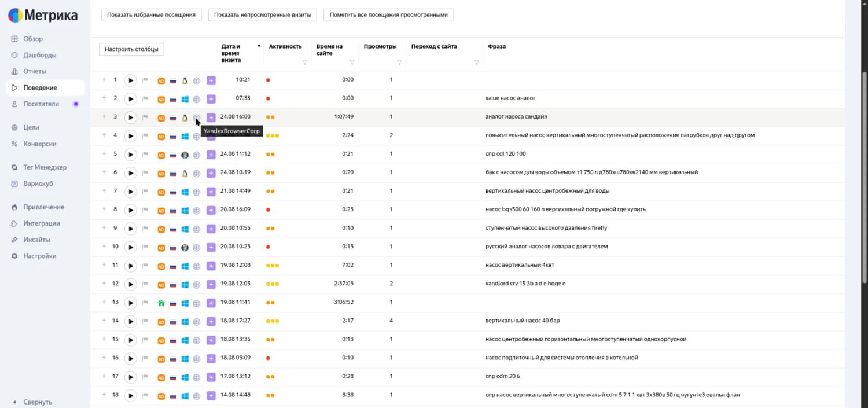Click the purple plus icon in row 14
The width and height of the screenshot is (868, 408).
tap(211, 321)
